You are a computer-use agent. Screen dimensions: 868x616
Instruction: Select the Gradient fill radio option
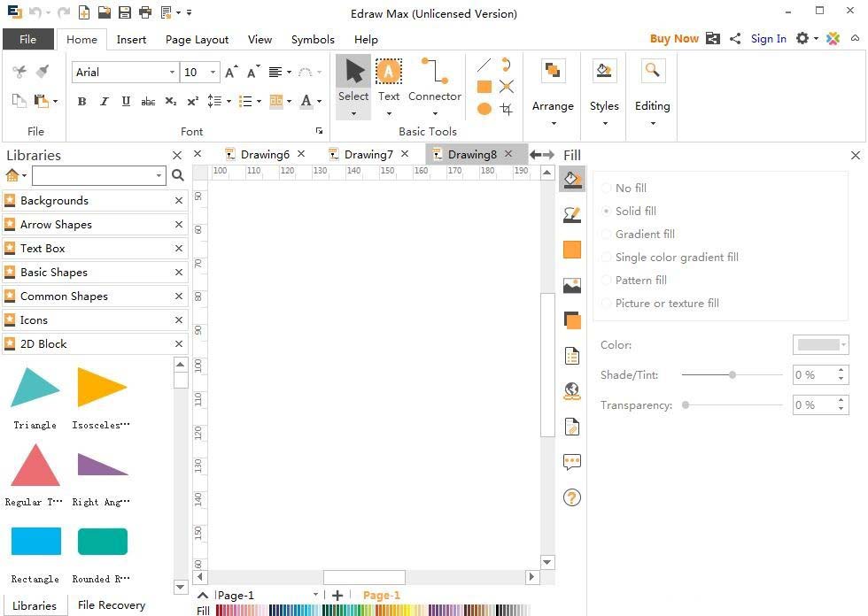click(x=606, y=235)
